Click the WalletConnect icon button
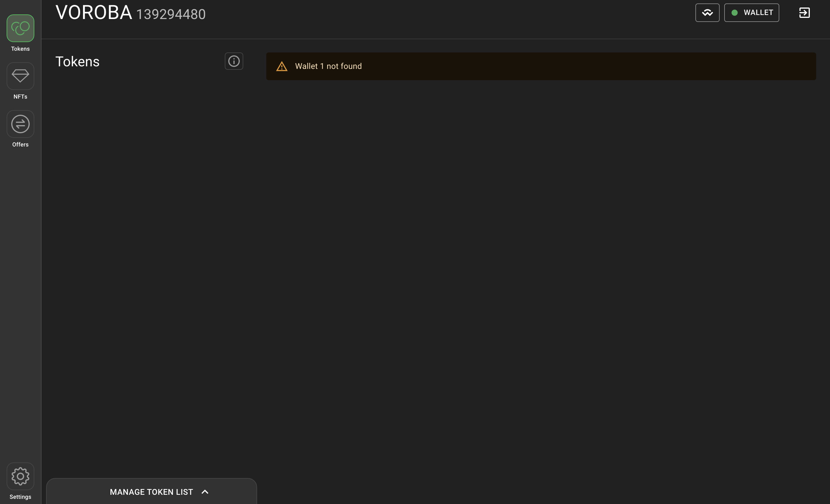Image resolution: width=830 pixels, height=504 pixels. (x=707, y=12)
